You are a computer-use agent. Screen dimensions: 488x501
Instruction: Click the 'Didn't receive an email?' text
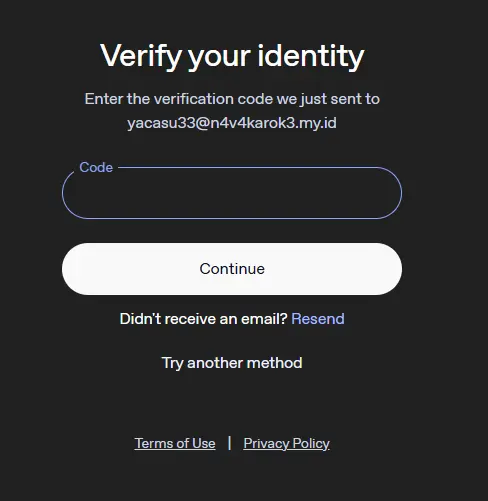pos(203,319)
